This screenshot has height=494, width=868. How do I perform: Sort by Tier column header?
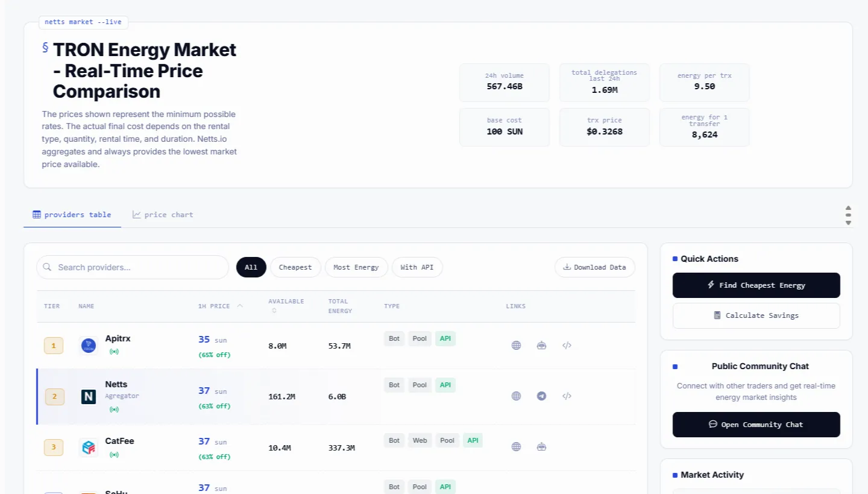pyautogui.click(x=52, y=306)
